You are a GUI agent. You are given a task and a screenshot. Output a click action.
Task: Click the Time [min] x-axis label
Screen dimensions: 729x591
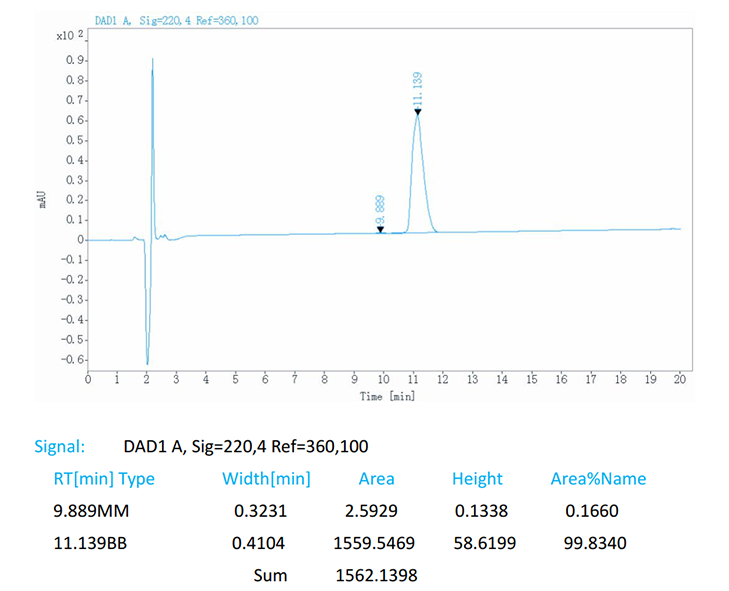click(x=387, y=396)
